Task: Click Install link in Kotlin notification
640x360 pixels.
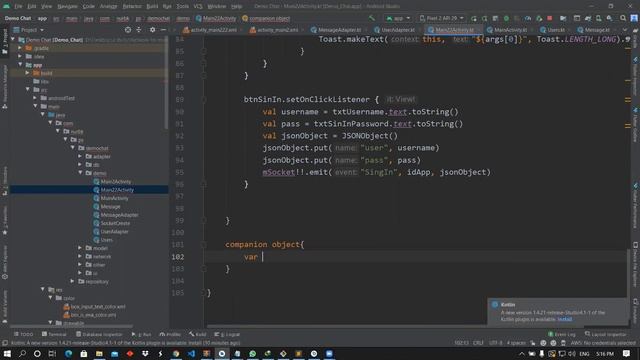Action: pyautogui.click(x=565, y=319)
